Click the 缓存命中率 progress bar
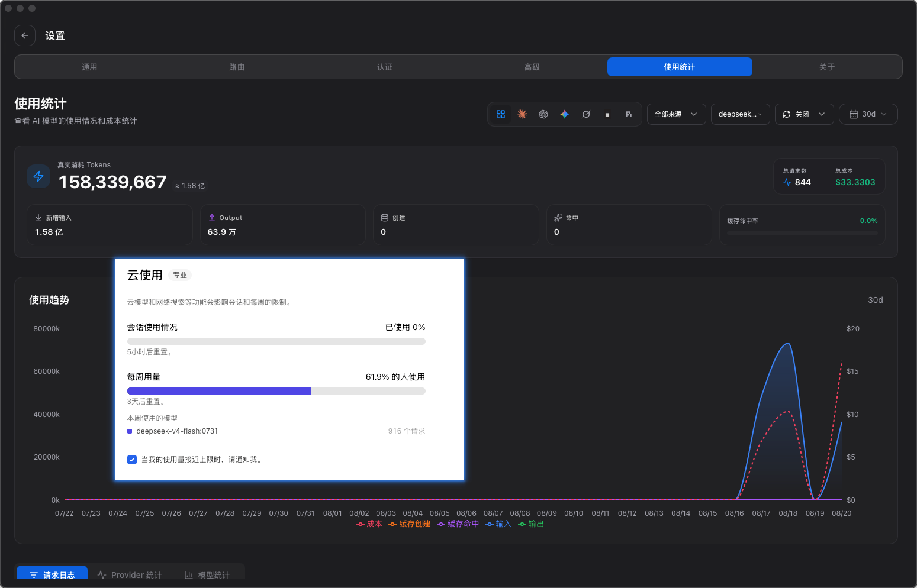Screen dimensions: 917x588 [802, 234]
